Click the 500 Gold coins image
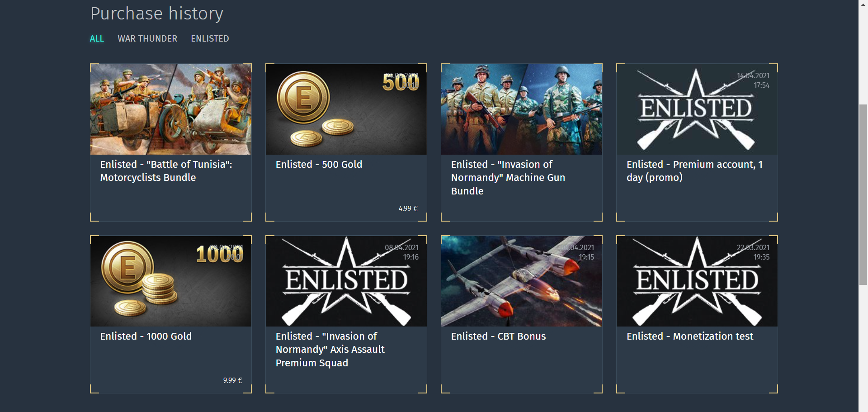Screen dimensions: 868x412 point(346,109)
